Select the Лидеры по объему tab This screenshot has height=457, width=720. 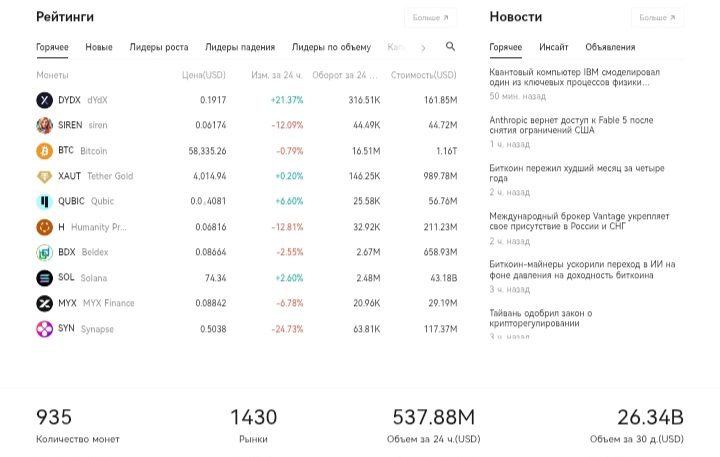pyautogui.click(x=332, y=47)
